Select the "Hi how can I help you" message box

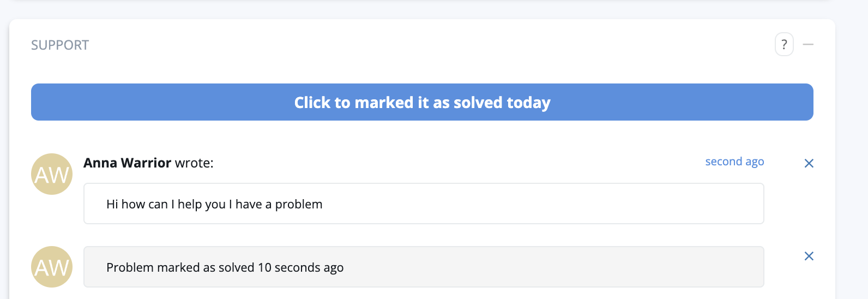(x=423, y=204)
